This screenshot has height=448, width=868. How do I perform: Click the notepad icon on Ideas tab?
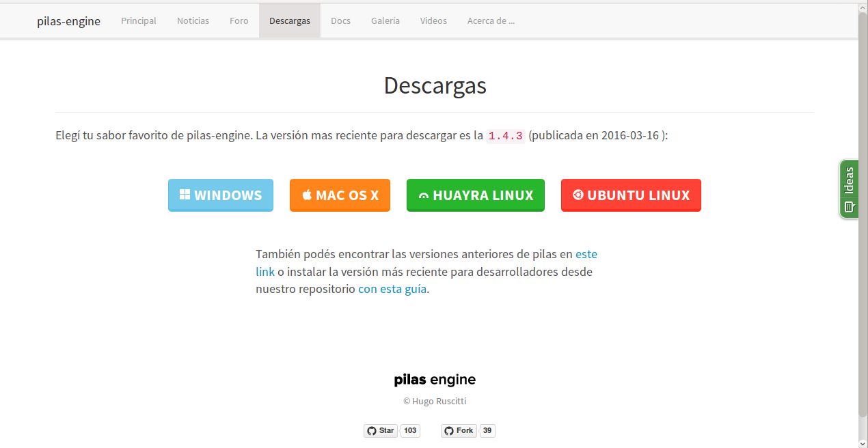849,206
